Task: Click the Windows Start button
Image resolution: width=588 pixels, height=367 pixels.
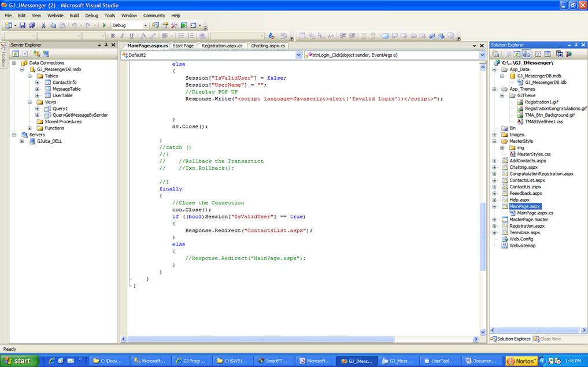Action: [x=19, y=361]
